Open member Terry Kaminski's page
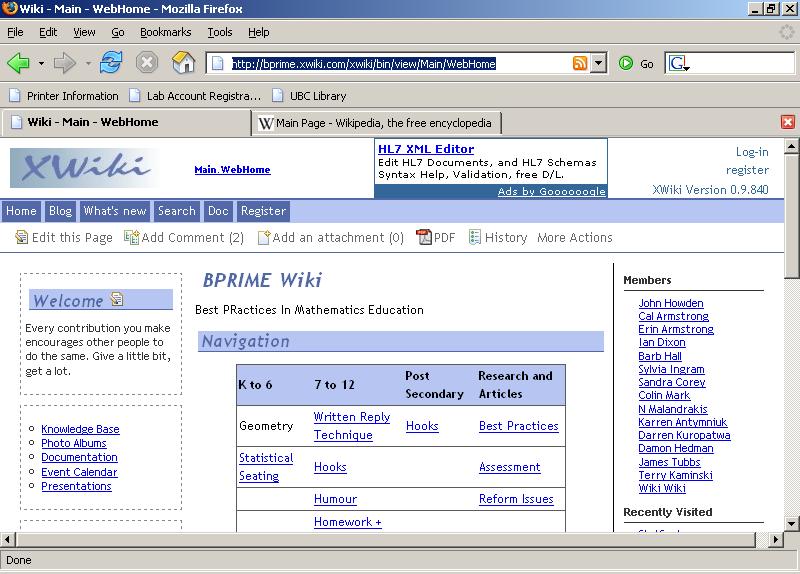Viewport: 800px width, 574px height. (x=676, y=475)
